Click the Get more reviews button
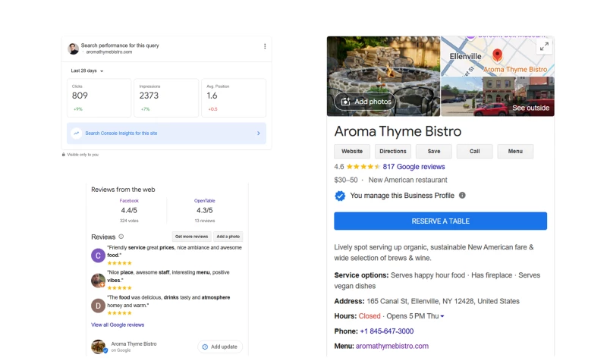This screenshot has height=364, width=607. point(192,237)
